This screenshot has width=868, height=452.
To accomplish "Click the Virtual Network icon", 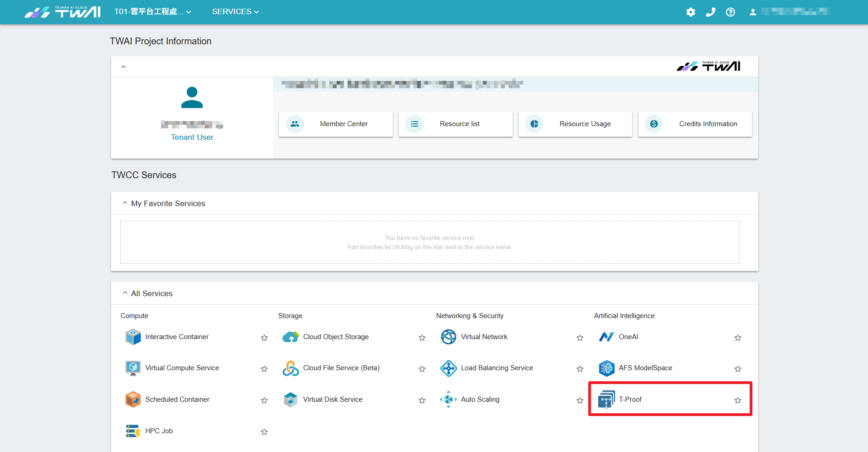I will click(449, 337).
